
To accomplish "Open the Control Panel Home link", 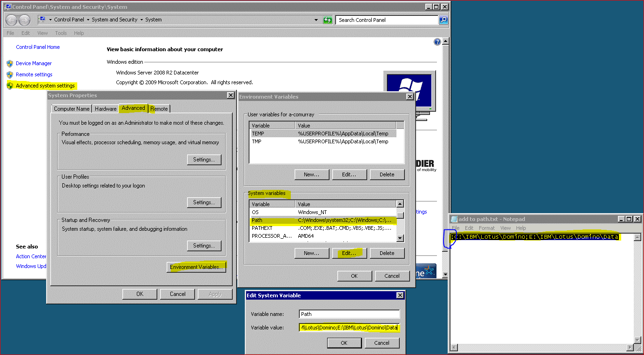I will tap(38, 47).
